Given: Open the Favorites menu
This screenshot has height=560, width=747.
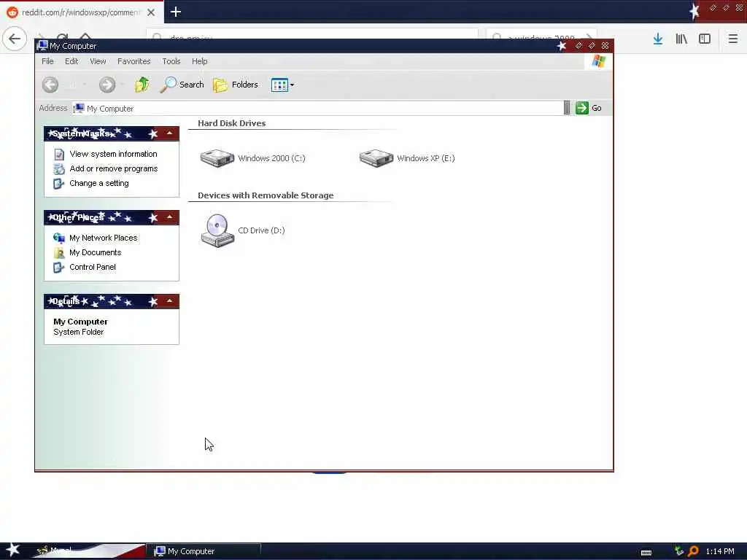Looking at the screenshot, I should 134,61.
